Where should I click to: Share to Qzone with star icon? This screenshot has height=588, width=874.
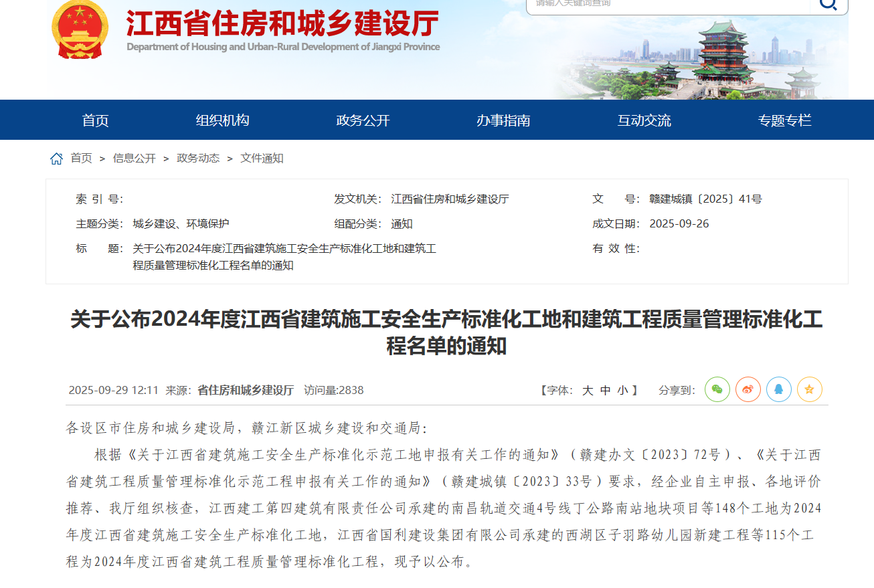[810, 389]
